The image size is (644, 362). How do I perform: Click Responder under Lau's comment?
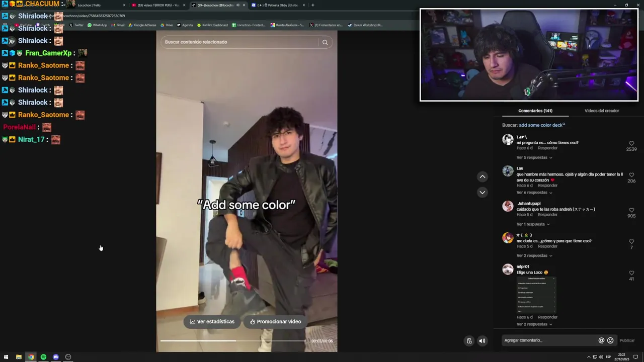pyautogui.click(x=547, y=186)
